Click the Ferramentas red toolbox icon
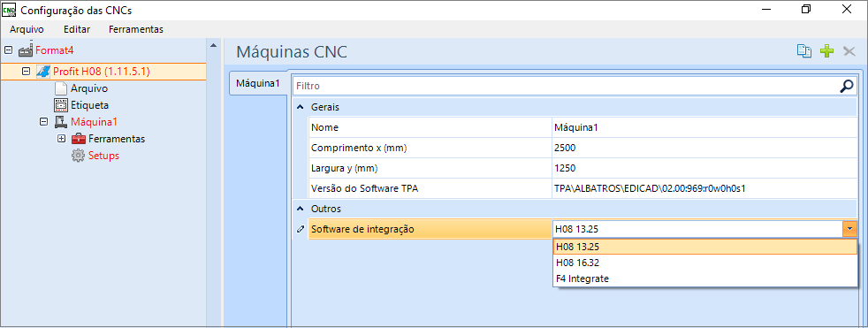This screenshot has width=868, height=328. (x=79, y=139)
